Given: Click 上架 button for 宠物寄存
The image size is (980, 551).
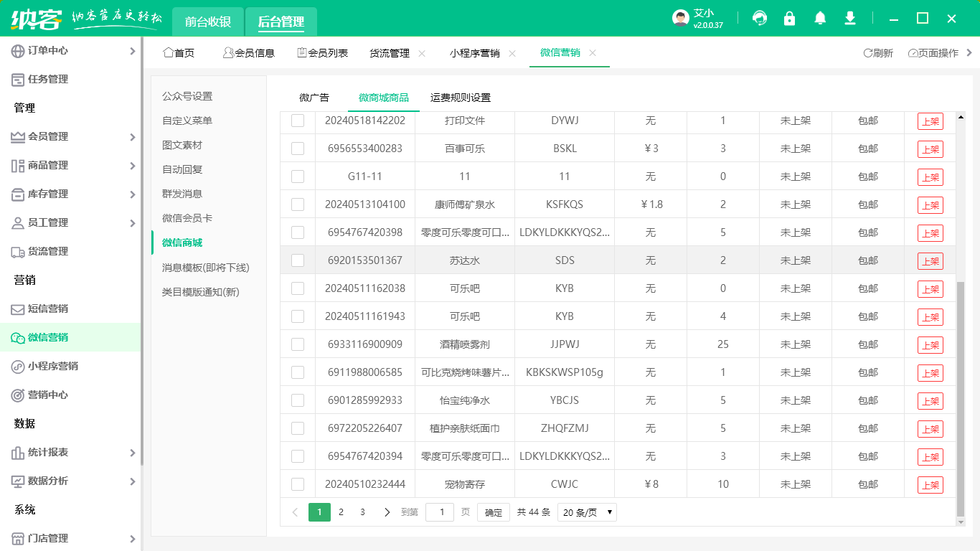Looking at the screenshot, I should 930,485.
